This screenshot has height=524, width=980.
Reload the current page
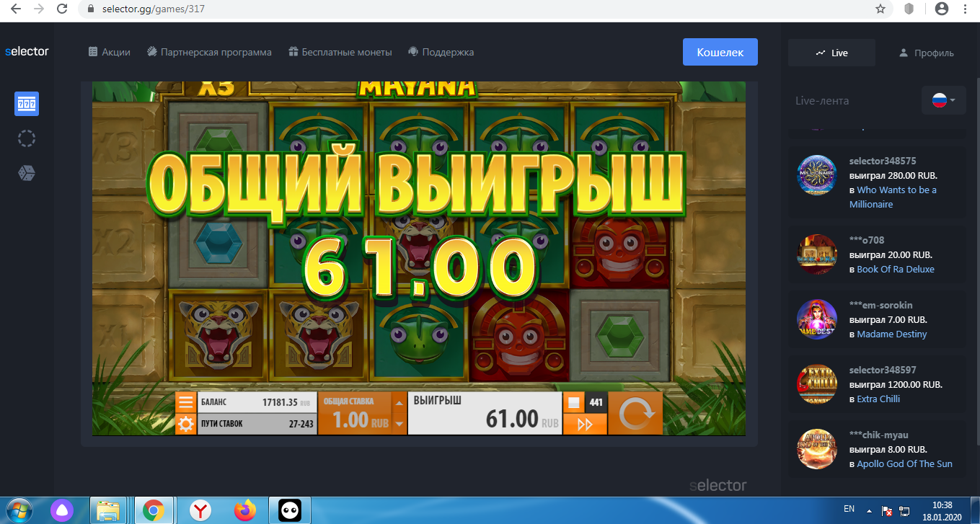(62, 9)
